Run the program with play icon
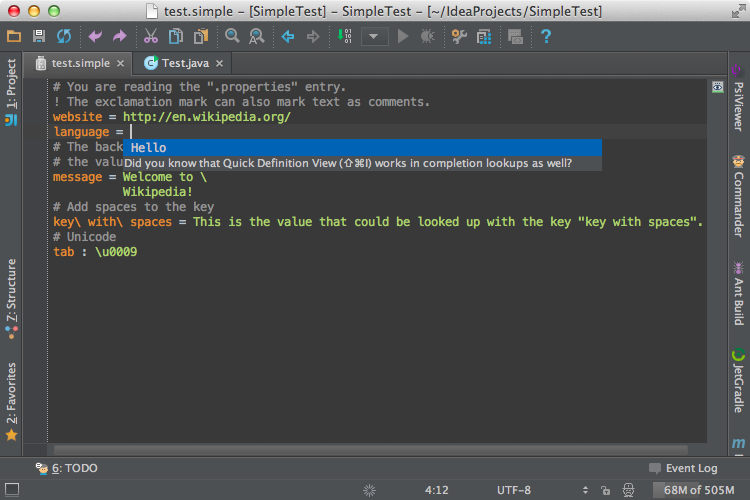This screenshot has width=750, height=500. click(x=403, y=36)
